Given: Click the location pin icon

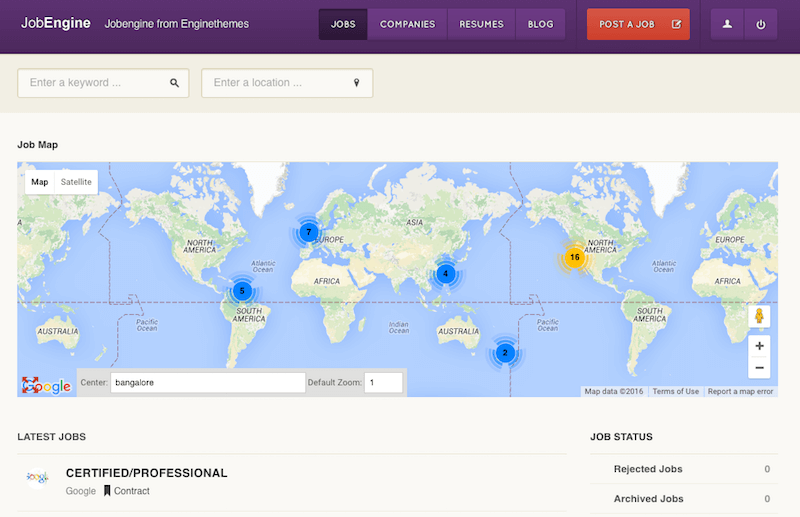Looking at the screenshot, I should [357, 83].
